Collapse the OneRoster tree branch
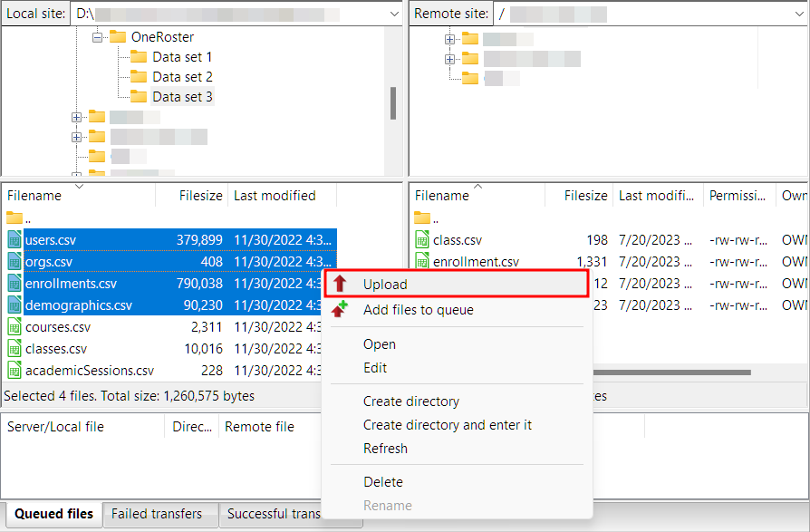This screenshot has height=532, width=810. (x=97, y=36)
